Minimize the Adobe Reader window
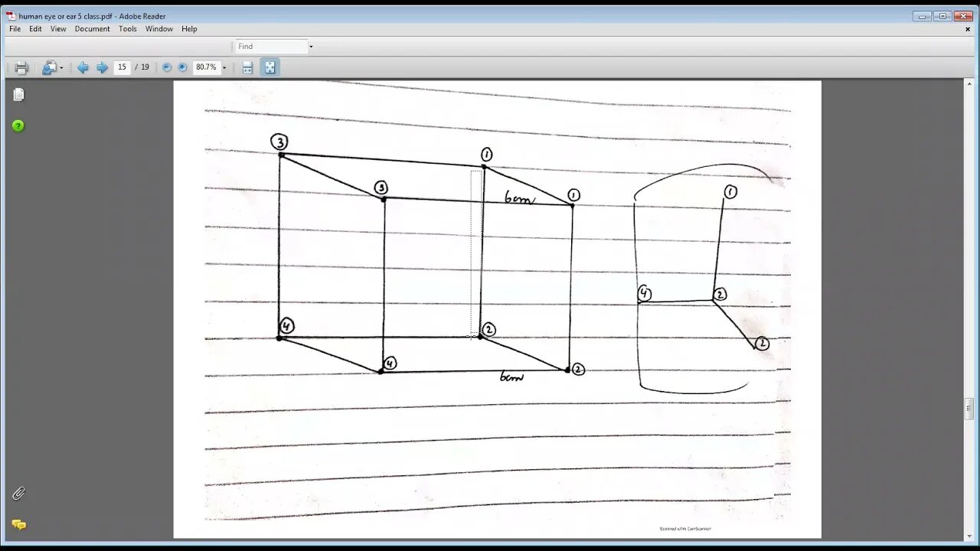Screen dimensions: 980x551 tap(923, 16)
